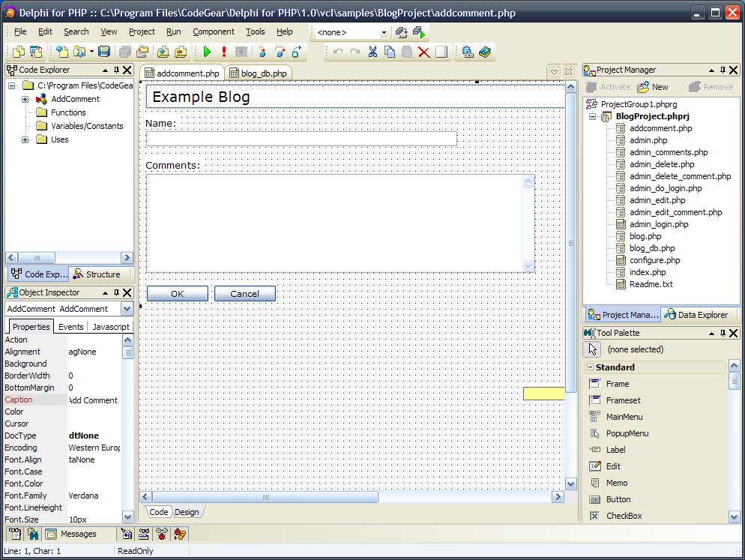Viewport: 745px width, 560px height.
Task: Click the Save disk icon in the toolbar
Action: point(104,52)
